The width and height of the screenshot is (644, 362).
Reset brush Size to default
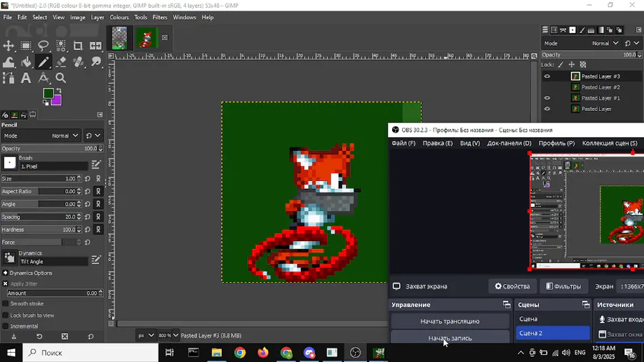(87, 179)
